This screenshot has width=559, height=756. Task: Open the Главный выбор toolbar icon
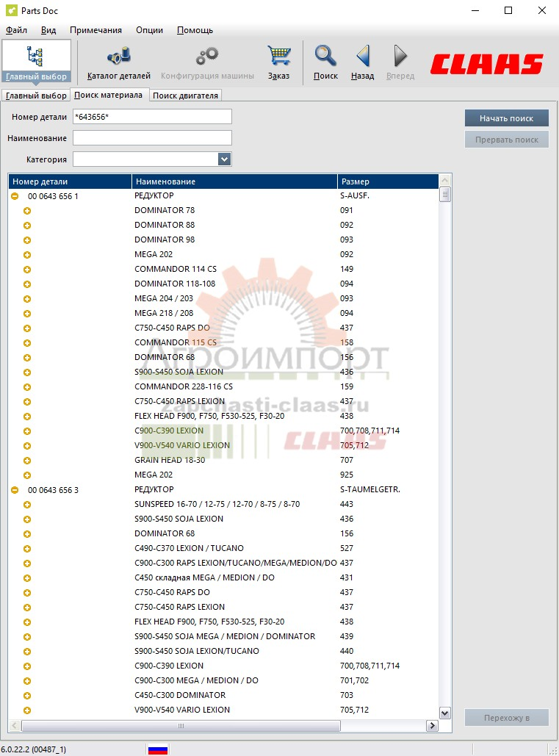pyautogui.click(x=36, y=62)
